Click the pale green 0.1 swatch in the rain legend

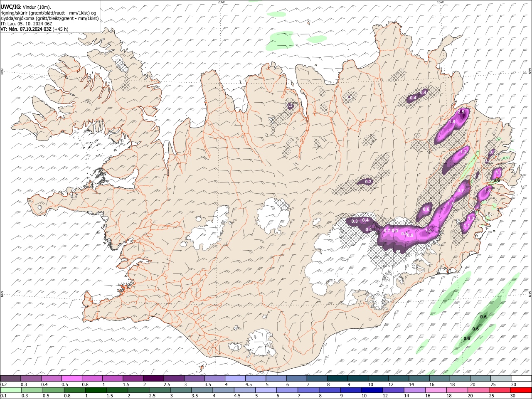point(11,390)
